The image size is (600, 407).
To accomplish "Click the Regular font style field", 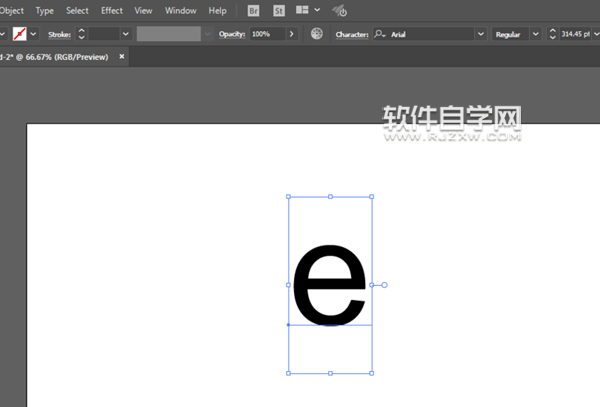I will tap(510, 34).
